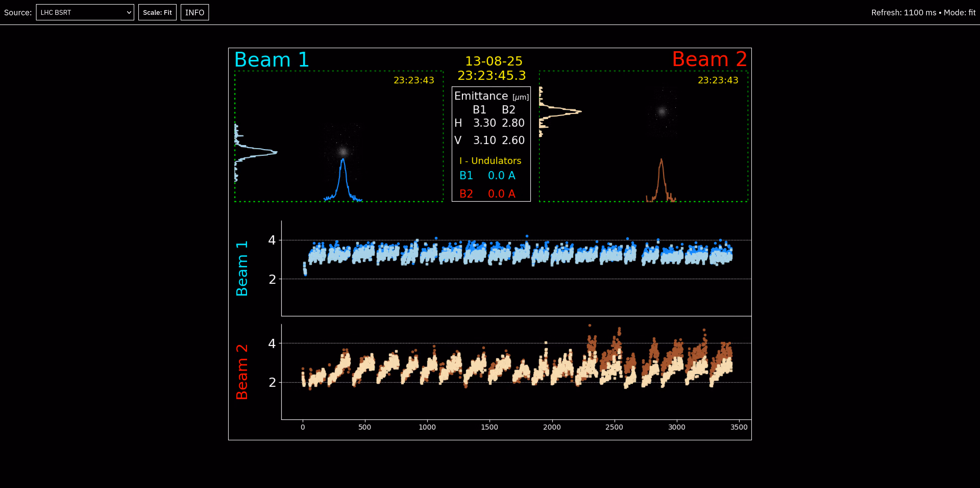
Task: Select the beam spot image in Beam 2 panel
Action: tap(662, 111)
